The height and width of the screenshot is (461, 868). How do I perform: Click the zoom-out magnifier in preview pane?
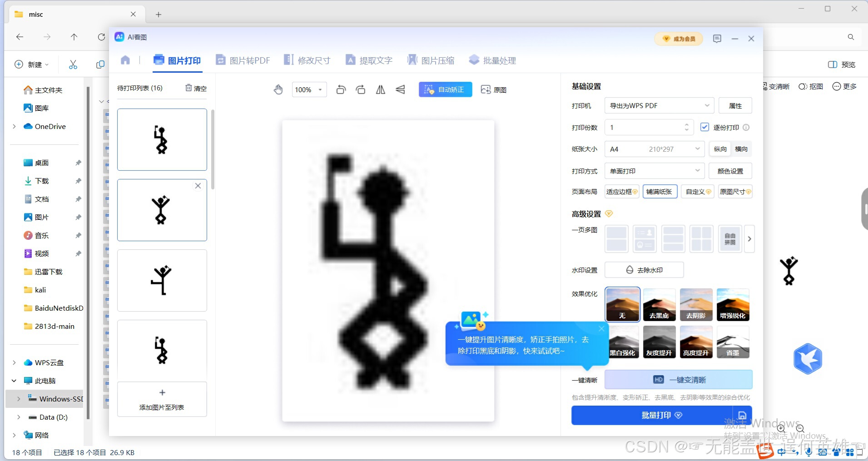point(800,428)
